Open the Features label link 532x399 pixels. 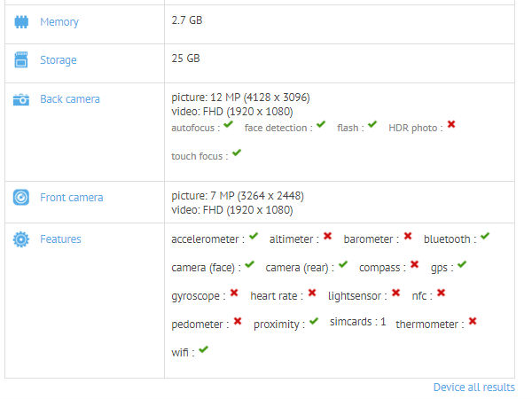[x=60, y=239]
